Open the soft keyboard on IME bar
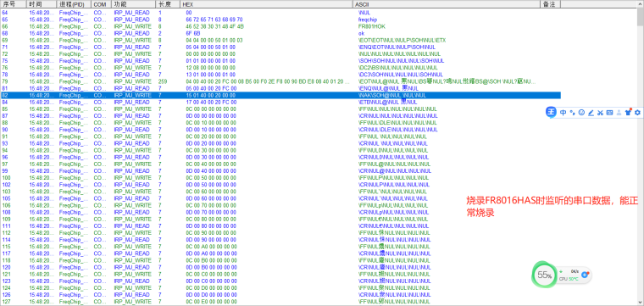This screenshot has width=644, height=306. point(609,113)
